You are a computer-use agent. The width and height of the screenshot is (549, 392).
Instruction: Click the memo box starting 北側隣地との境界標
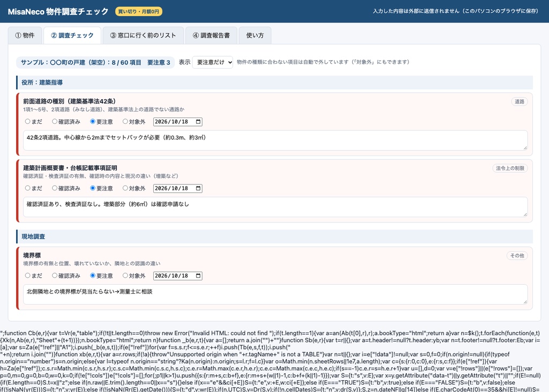275,294
